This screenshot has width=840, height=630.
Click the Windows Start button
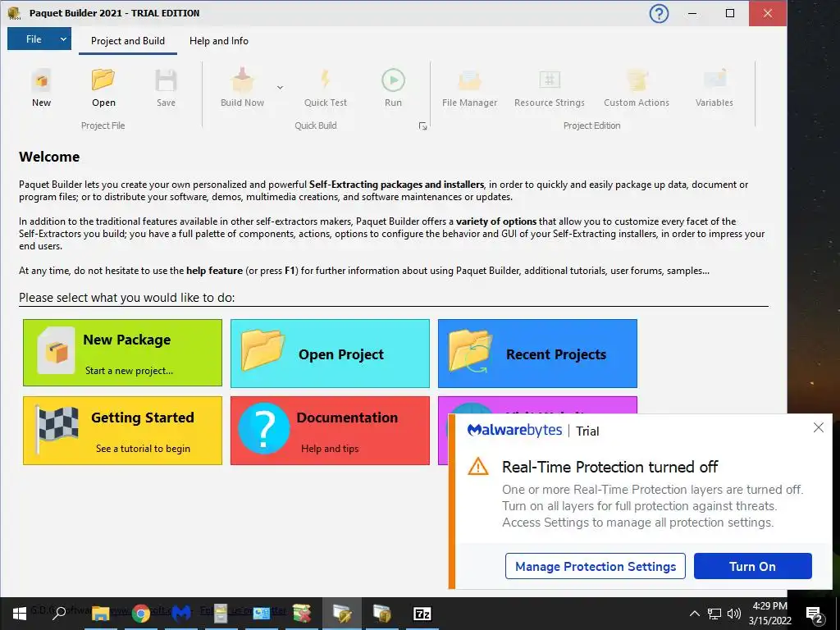(20, 614)
